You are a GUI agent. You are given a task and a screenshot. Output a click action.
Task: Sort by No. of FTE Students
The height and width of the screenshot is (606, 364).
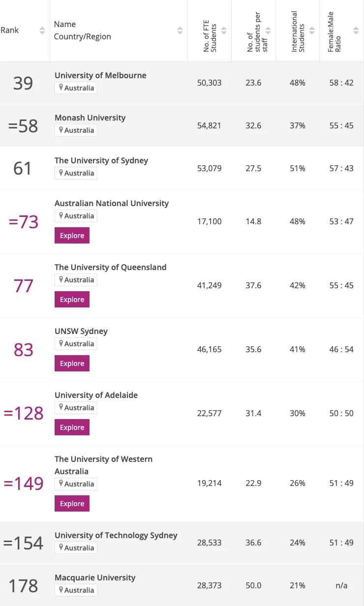(224, 30)
